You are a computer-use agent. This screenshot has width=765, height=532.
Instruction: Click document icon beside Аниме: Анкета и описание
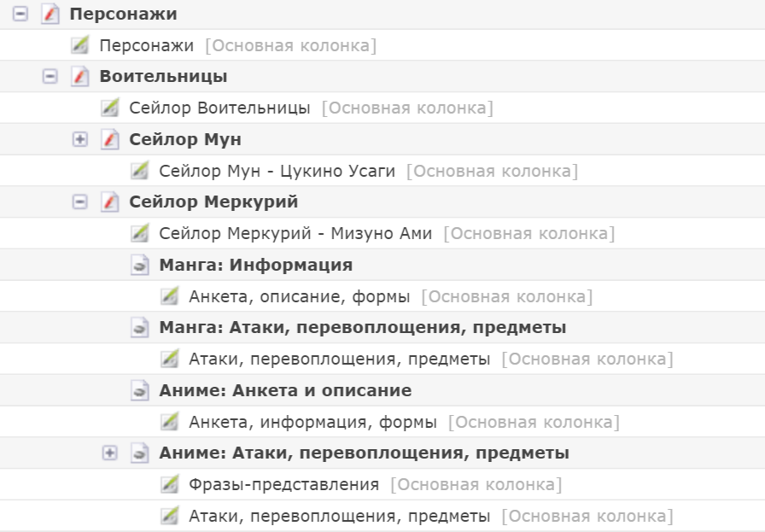[x=140, y=390]
